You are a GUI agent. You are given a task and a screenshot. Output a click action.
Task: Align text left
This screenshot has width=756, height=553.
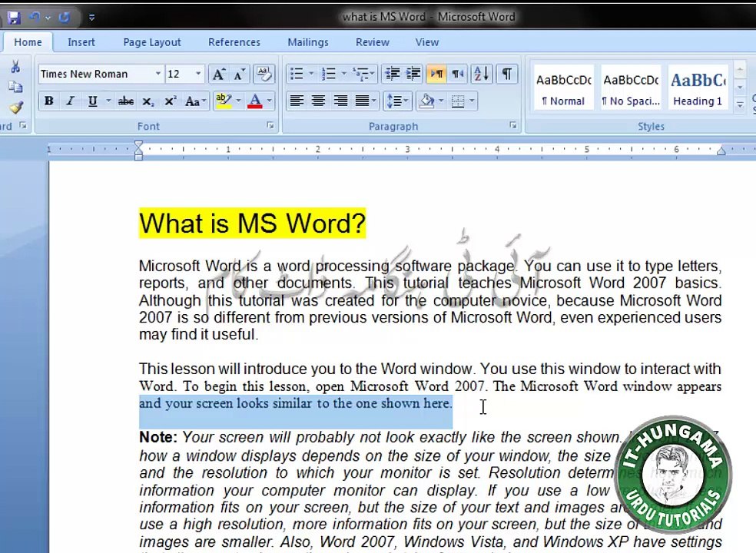click(296, 101)
